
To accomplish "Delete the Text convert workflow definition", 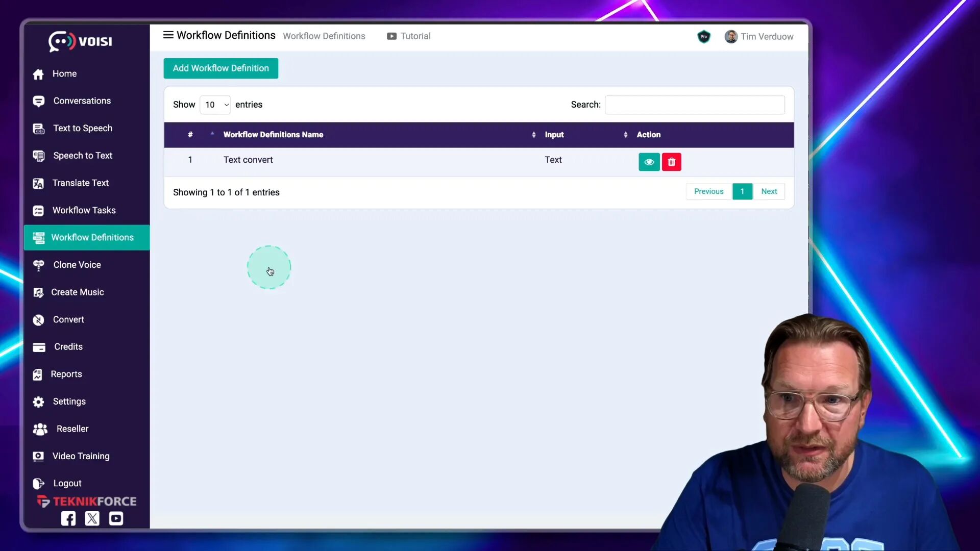I will 671,161.
